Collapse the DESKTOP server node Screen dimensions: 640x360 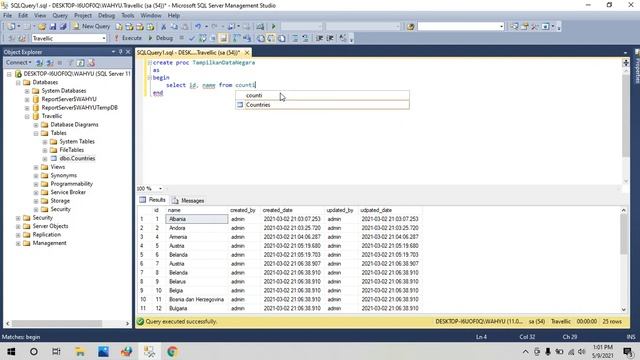(x=9, y=74)
